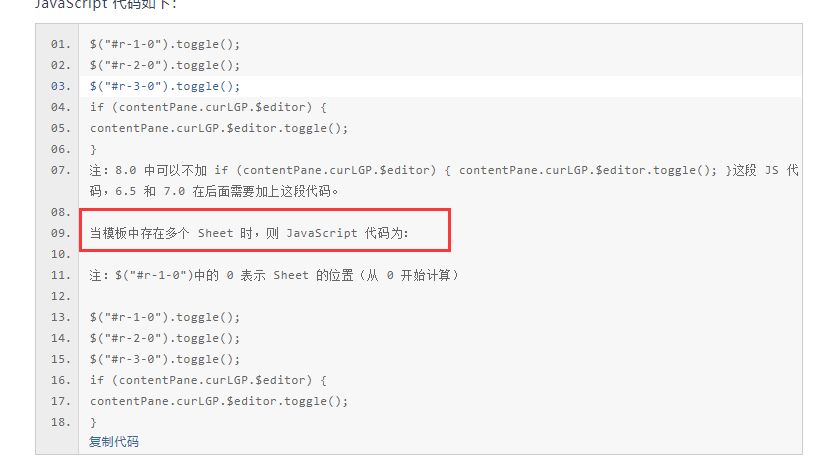Click line 04 if (contentPane.curLGP.$editor) {

208,107
